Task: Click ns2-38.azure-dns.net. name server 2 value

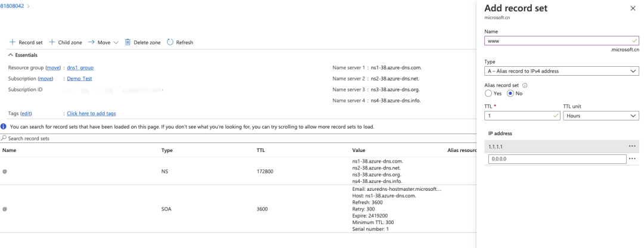Action: [x=395, y=79]
